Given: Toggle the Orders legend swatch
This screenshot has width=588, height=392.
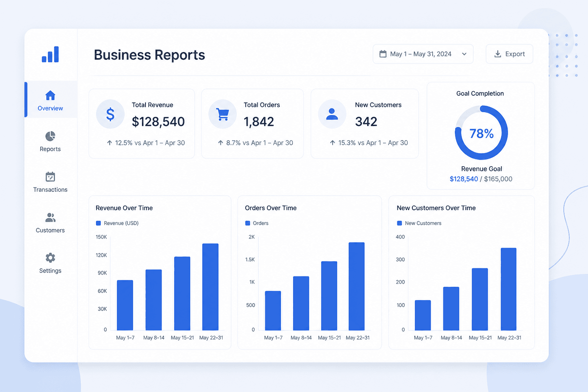Looking at the screenshot, I should (248, 223).
